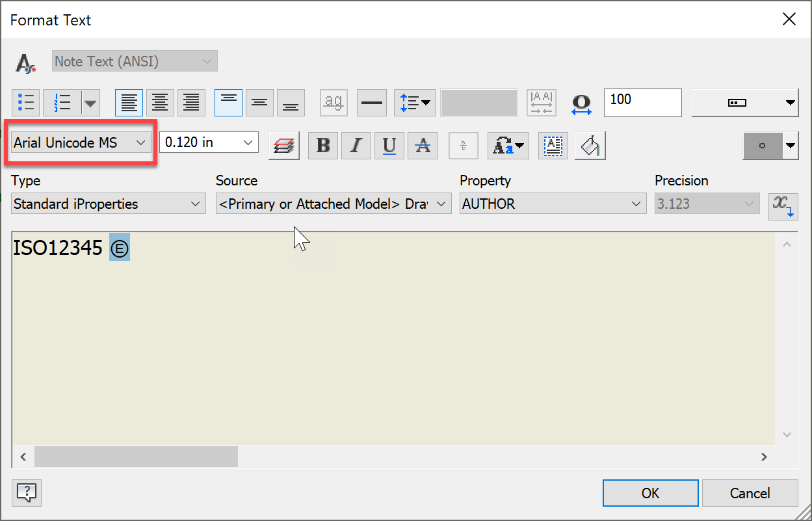Click the stretch width icon

[581, 104]
